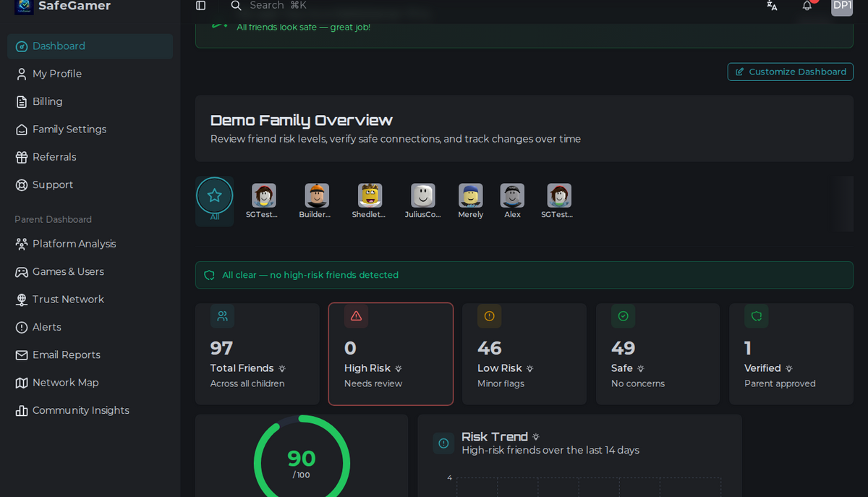
Task: Click the lightbulb hint beside Total Friends
Action: tap(282, 369)
